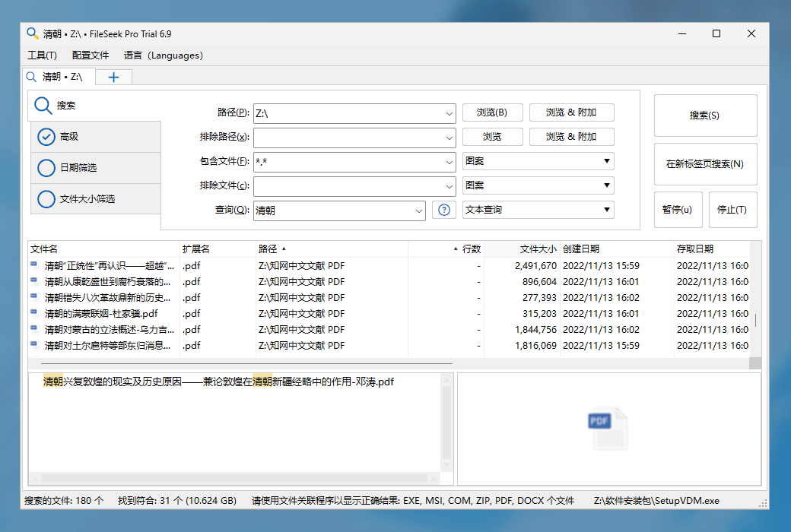Viewport: 791px width, 532px height.
Task: Expand the 排除文件 combo box dropdown arrow
Action: [x=449, y=186]
